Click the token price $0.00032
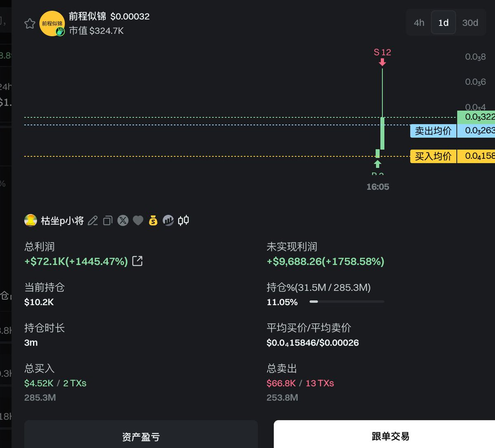This screenshot has height=448, width=495. point(130,17)
